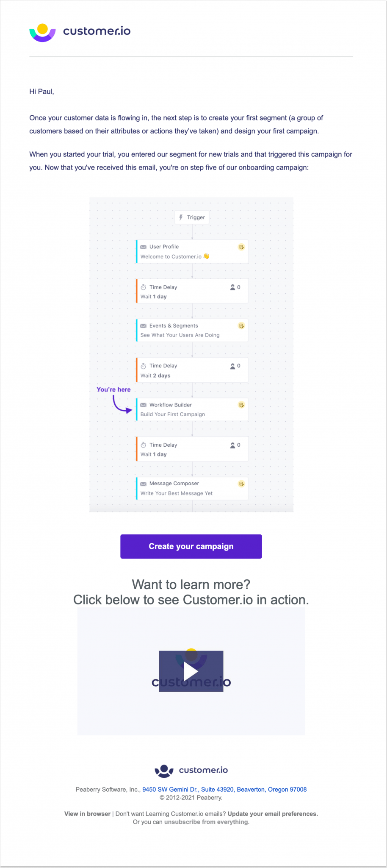Image resolution: width=387 pixels, height=868 pixels.
Task: Click the Trigger node in workflow
Action: pyautogui.click(x=192, y=217)
